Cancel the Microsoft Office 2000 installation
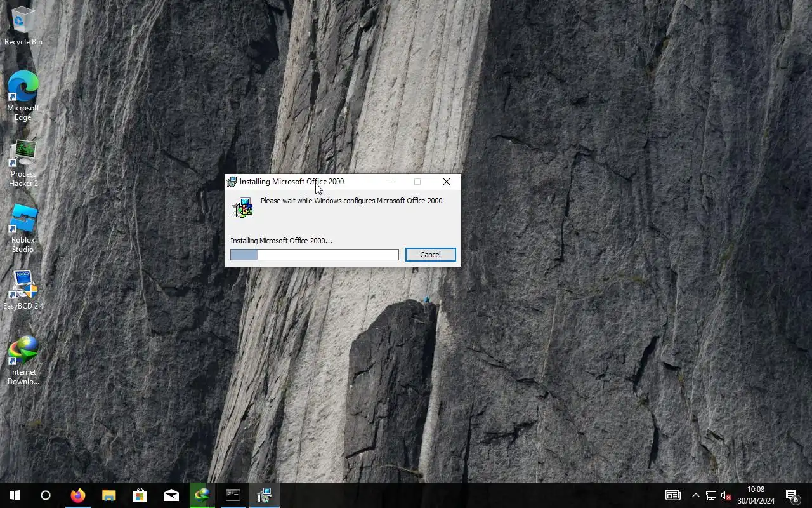 (430, 255)
